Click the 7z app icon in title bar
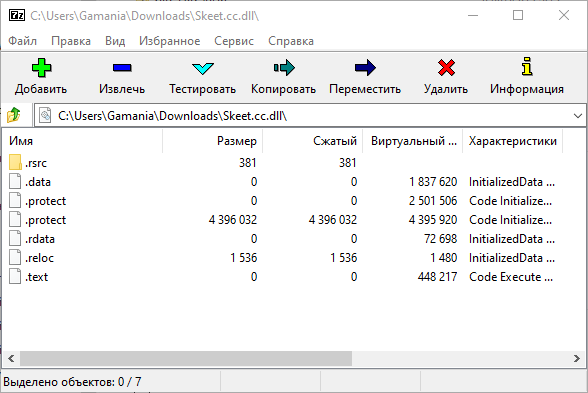Viewport: 588px width, 393px height. 17,15
